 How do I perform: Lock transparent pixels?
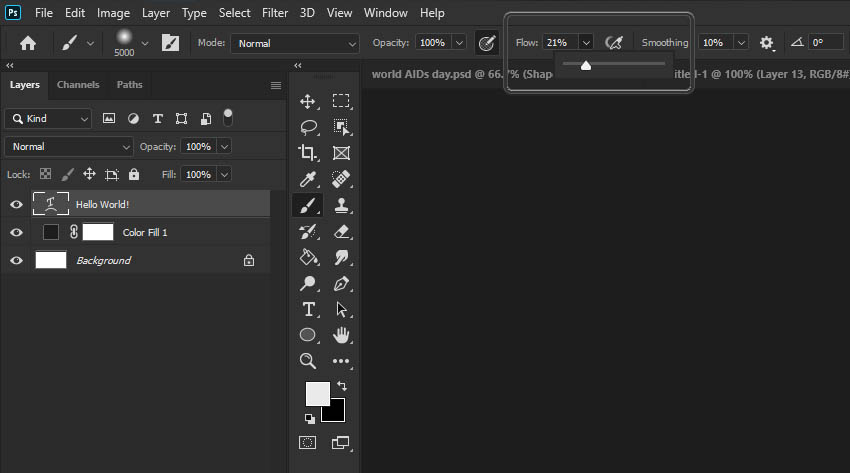pos(46,174)
